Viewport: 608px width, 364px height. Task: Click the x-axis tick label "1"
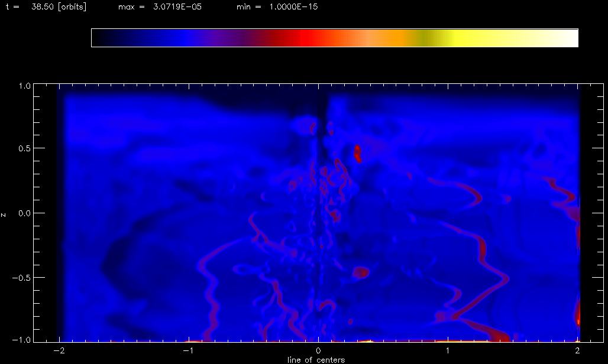448,350
